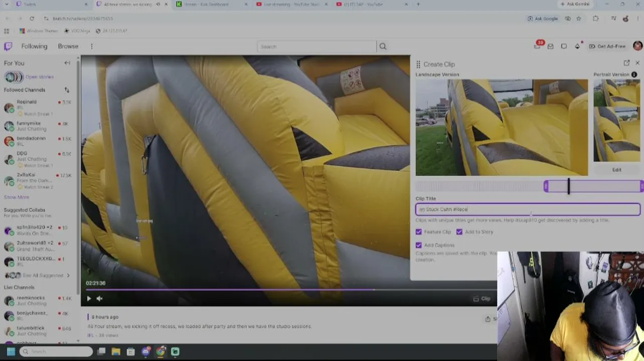Click the Windows taskbar search box
This screenshot has width=644, height=361.
pyautogui.click(x=57, y=351)
